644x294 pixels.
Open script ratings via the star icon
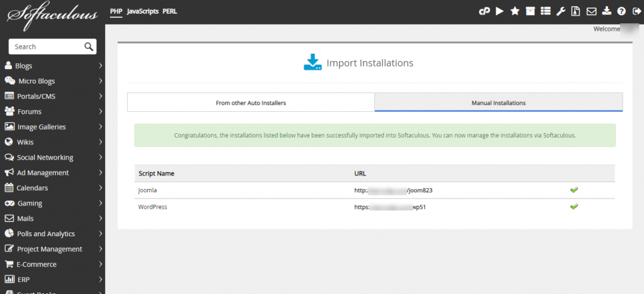(514, 11)
